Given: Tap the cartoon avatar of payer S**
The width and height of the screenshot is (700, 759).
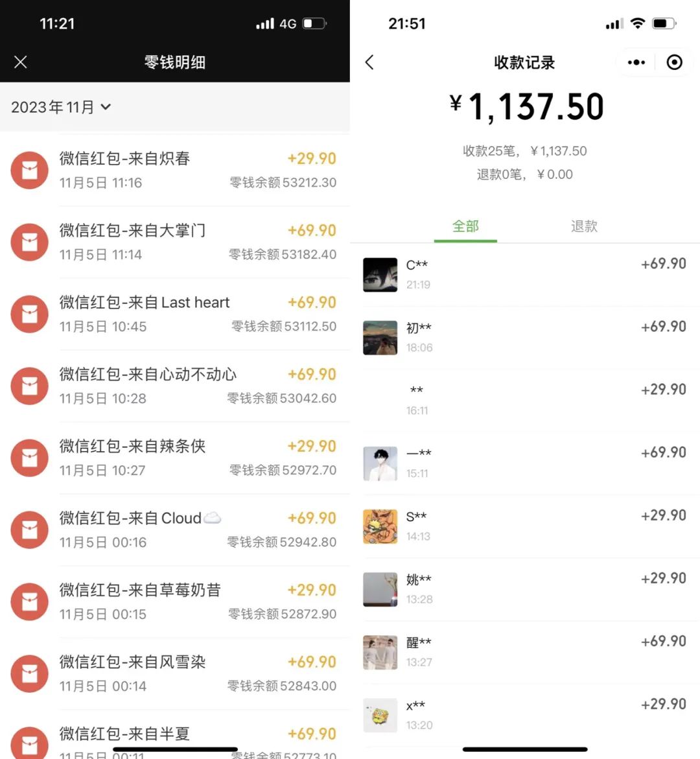Looking at the screenshot, I should [380, 526].
